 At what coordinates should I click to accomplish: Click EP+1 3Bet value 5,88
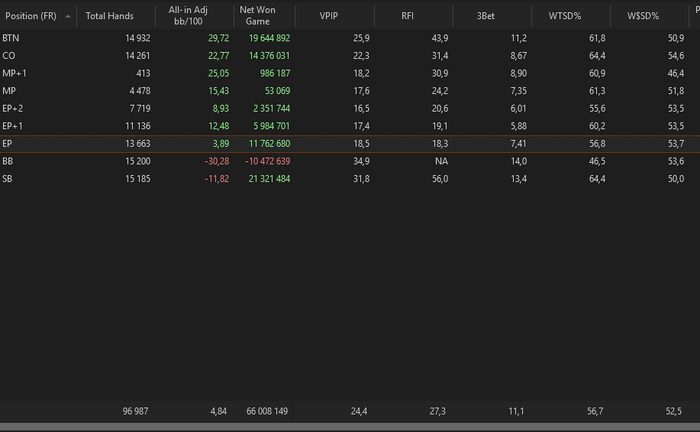point(519,126)
